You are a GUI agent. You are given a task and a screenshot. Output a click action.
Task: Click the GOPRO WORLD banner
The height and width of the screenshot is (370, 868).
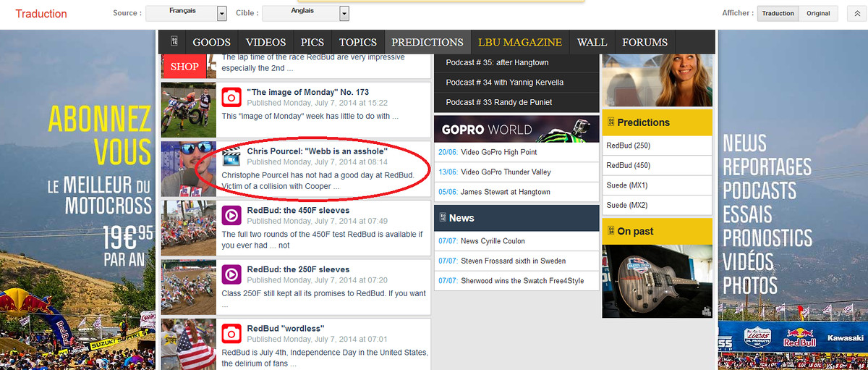click(x=516, y=129)
